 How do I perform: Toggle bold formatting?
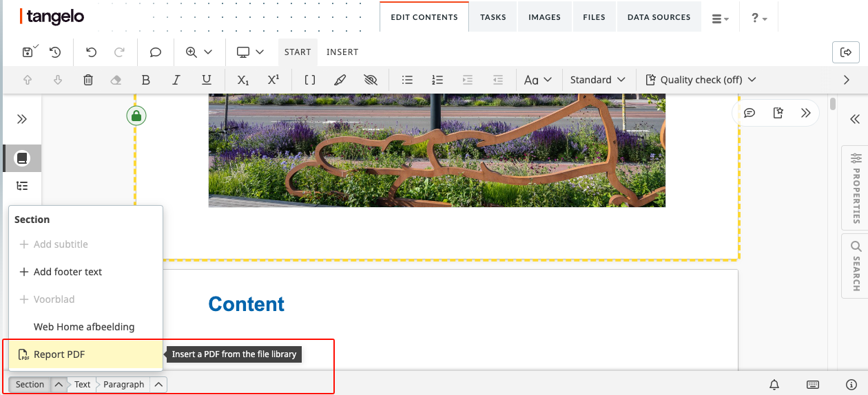[x=145, y=80]
